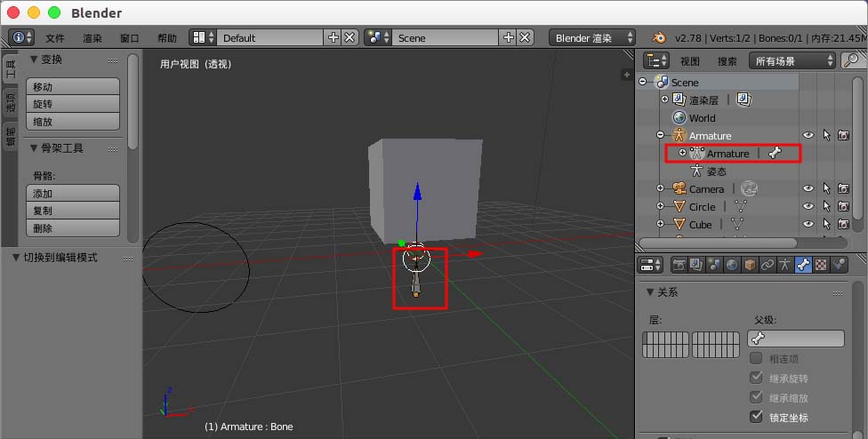
Task: Open the Blender 渲染 engine dropdown
Action: 591,37
